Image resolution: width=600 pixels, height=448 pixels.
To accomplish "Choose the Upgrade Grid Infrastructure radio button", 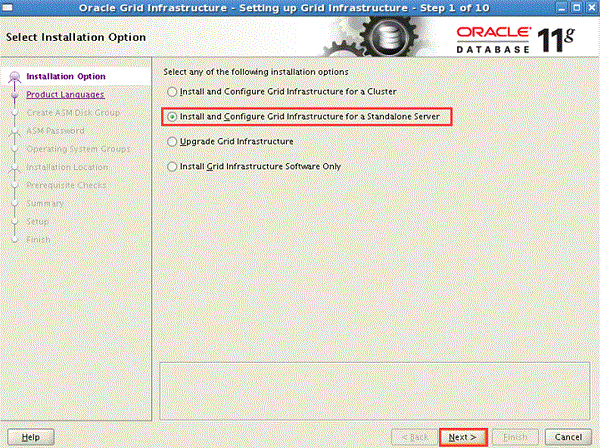I will pyautogui.click(x=172, y=142).
